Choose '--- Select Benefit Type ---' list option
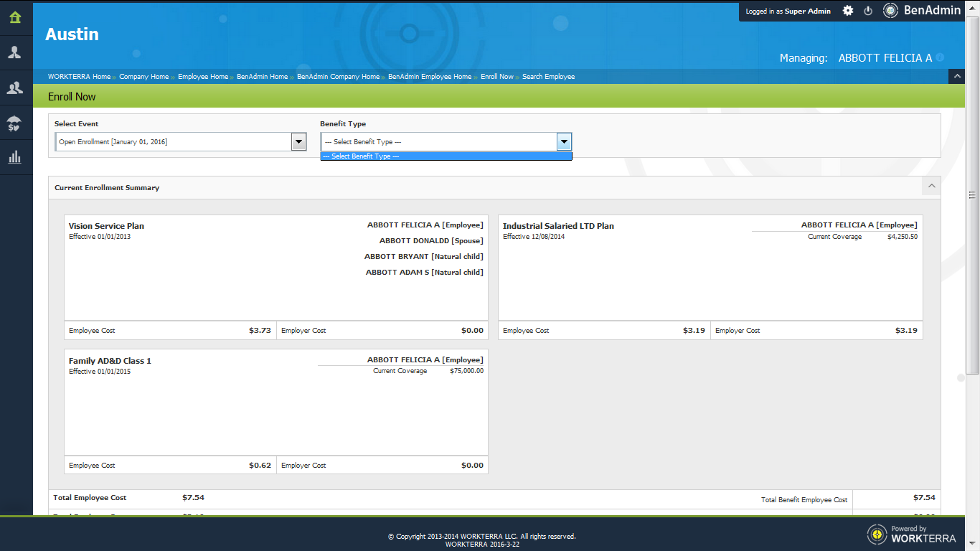Viewport: 980px width, 551px height. click(x=446, y=156)
